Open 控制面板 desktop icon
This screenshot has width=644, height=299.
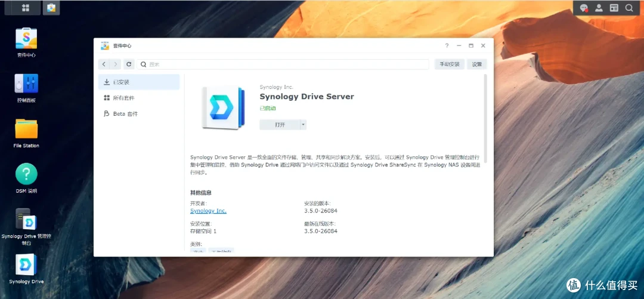pyautogui.click(x=26, y=88)
